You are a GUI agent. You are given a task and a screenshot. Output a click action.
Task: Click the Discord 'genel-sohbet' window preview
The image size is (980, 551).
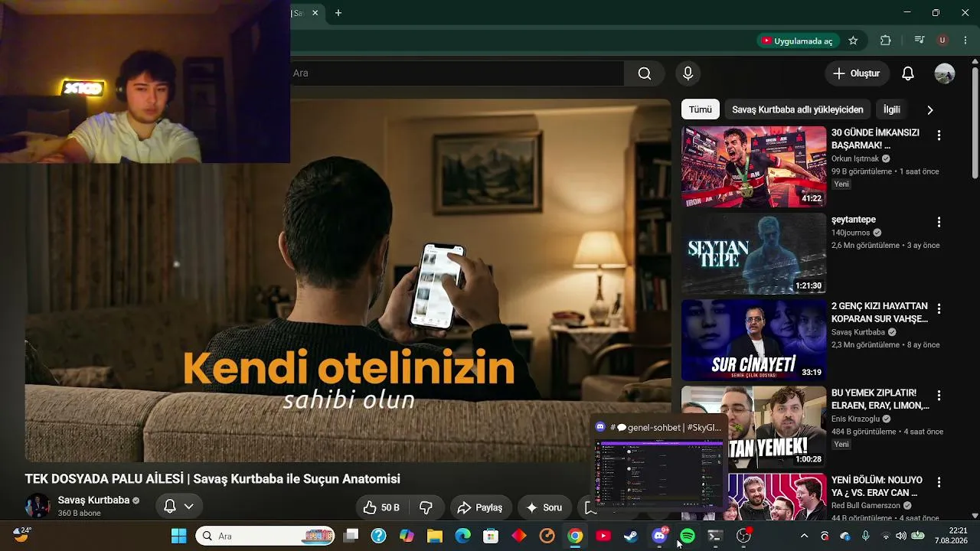(659, 464)
